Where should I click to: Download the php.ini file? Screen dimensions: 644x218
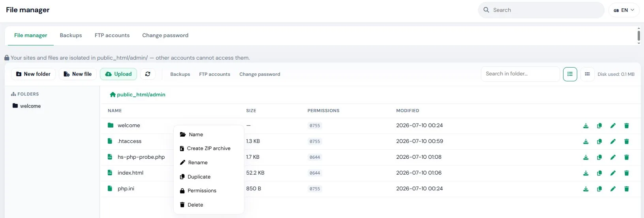point(586,189)
